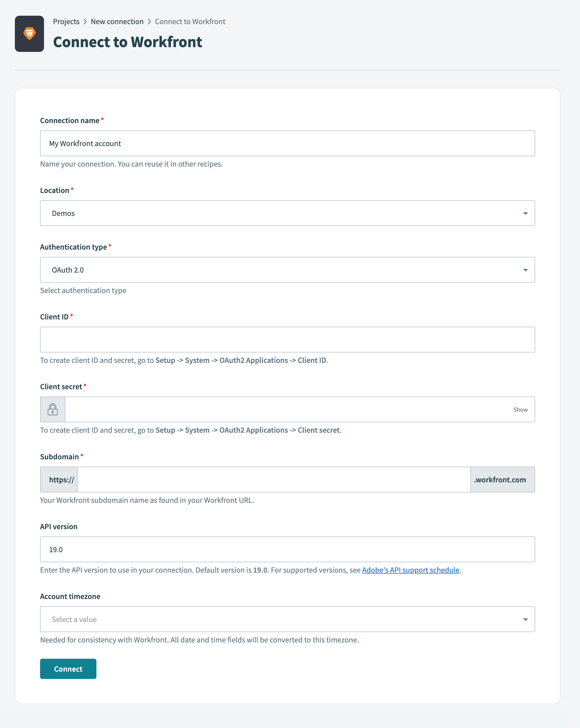This screenshot has height=728, width=580.
Task: Open the OAuth 2.0 authentication dropdown
Action: pyautogui.click(x=287, y=269)
